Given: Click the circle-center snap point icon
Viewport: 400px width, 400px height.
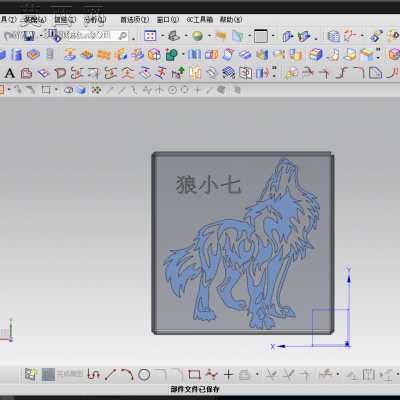Looking at the screenshot, I should click(x=172, y=90).
